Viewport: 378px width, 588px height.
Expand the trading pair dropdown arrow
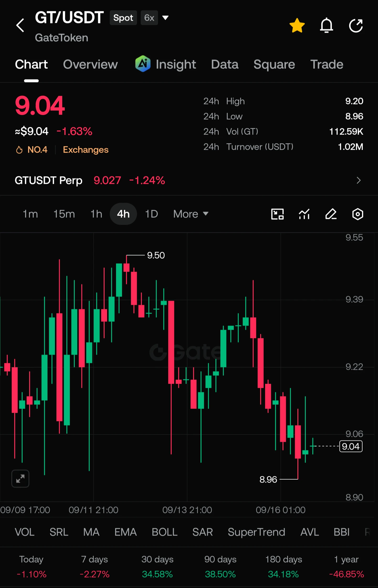(x=165, y=18)
